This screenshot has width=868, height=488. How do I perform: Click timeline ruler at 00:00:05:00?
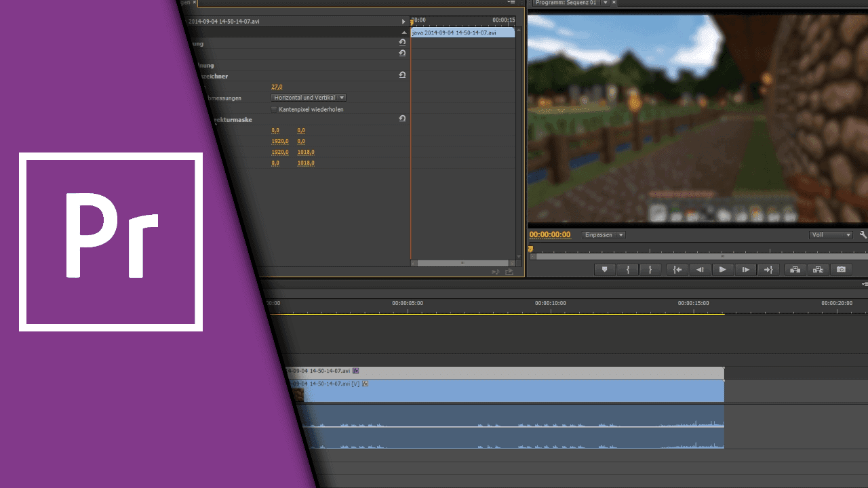tap(408, 303)
